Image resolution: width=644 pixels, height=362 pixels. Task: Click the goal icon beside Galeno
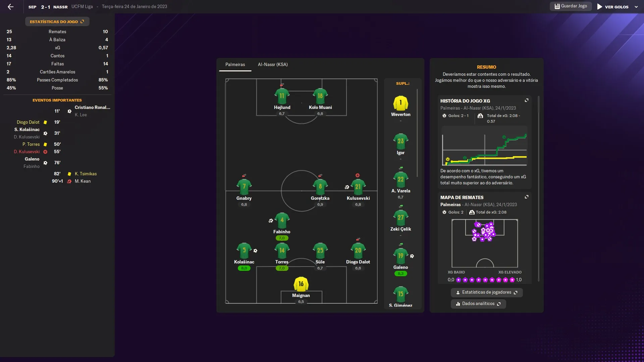point(412,256)
